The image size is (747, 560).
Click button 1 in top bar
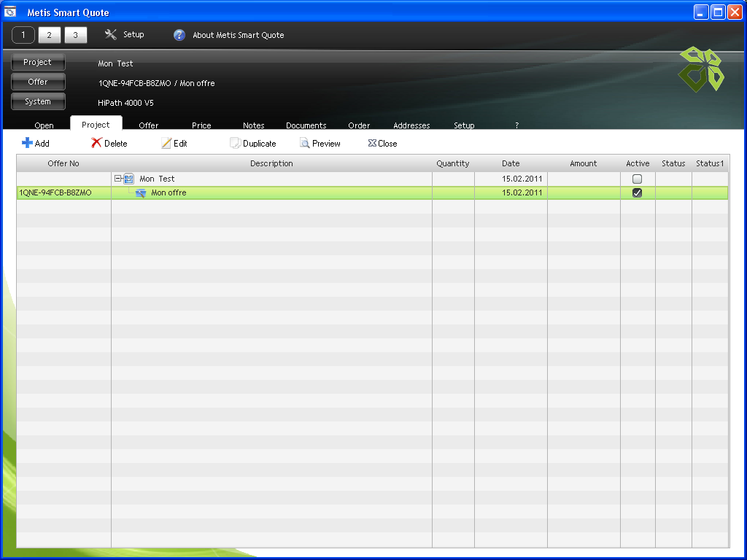click(23, 35)
